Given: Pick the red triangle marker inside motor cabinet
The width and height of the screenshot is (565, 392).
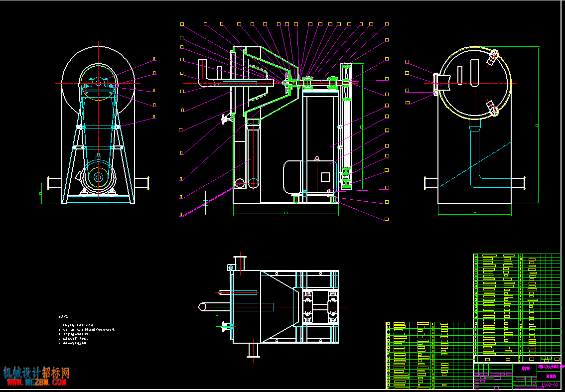Looking at the screenshot, I should (x=317, y=158).
